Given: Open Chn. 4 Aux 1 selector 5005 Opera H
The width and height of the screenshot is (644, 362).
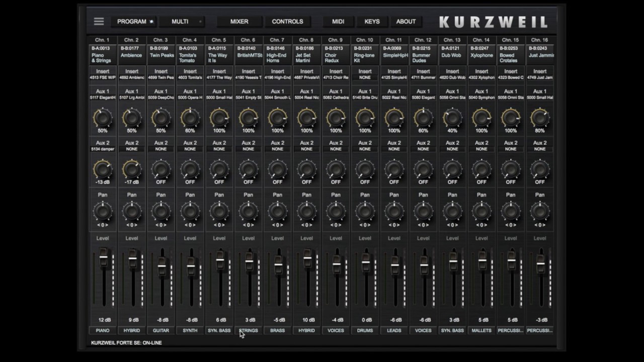Looking at the screenshot, I should [x=190, y=98].
